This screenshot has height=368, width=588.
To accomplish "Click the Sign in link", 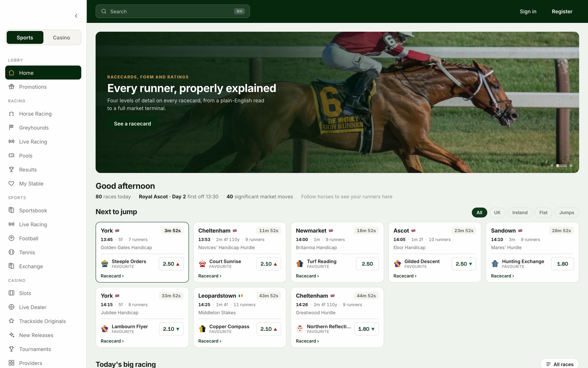I will coord(528,11).
